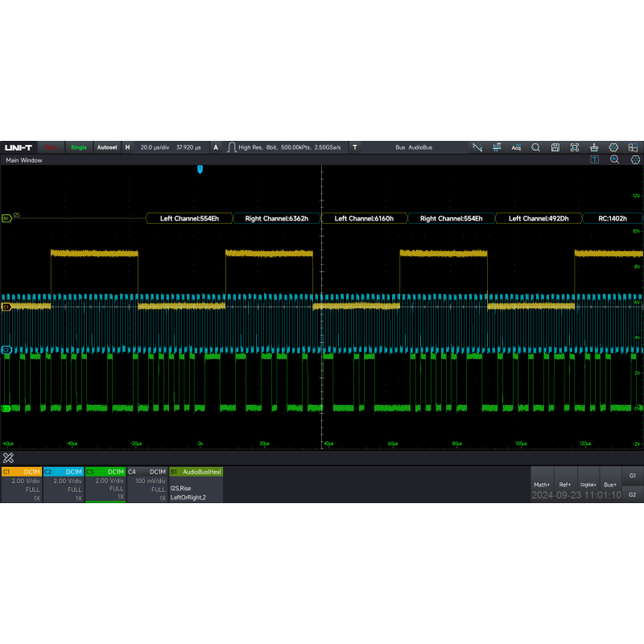Select decoded packet Left Channel:554Eh

coord(189,218)
